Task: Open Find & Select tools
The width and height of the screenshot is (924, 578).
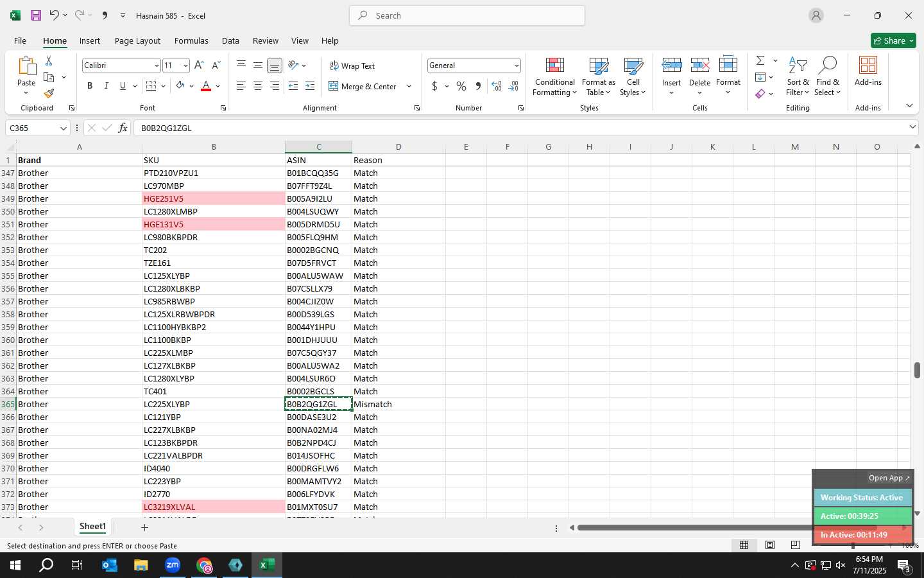Action: [x=827, y=76]
